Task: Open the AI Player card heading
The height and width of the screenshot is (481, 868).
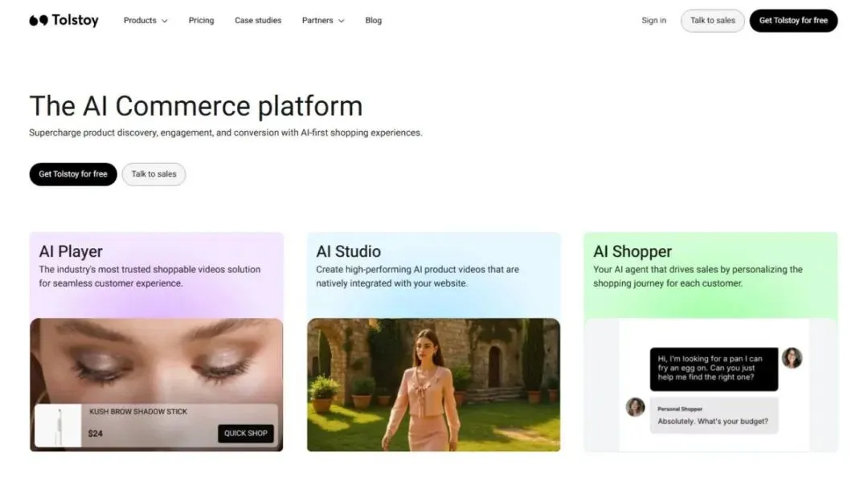Action: pos(71,251)
